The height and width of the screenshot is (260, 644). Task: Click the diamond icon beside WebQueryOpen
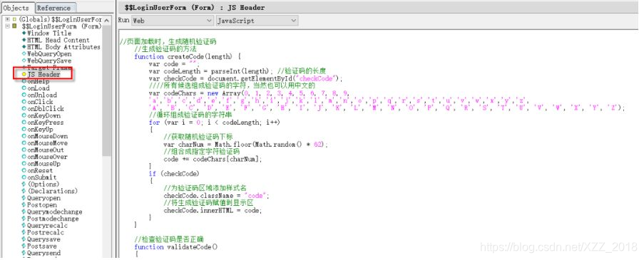click(24, 53)
